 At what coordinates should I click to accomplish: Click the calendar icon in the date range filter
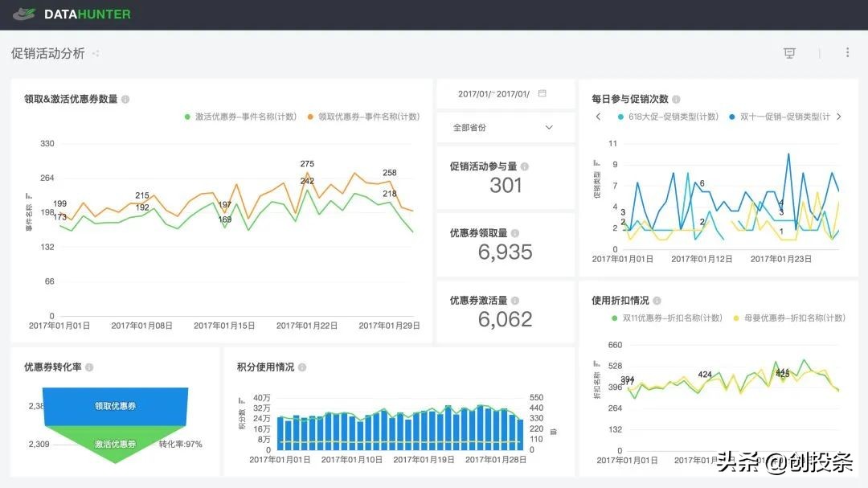[542, 93]
